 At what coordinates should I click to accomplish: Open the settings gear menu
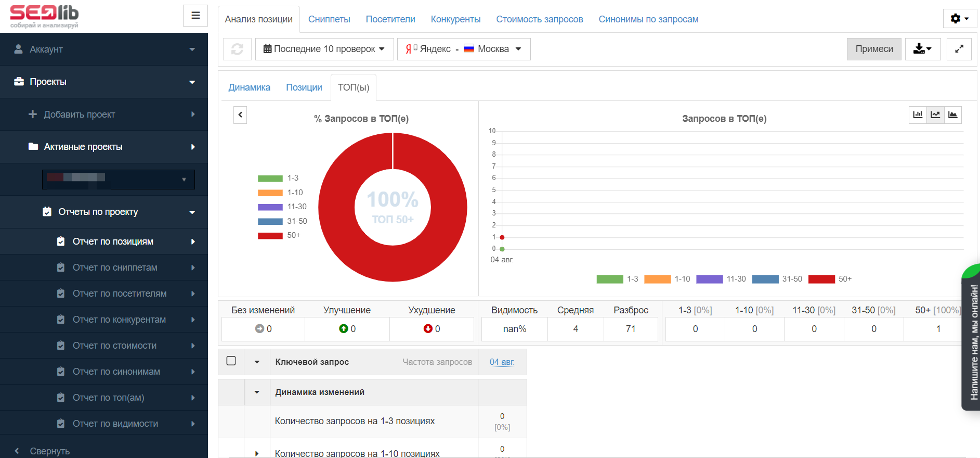tap(959, 19)
